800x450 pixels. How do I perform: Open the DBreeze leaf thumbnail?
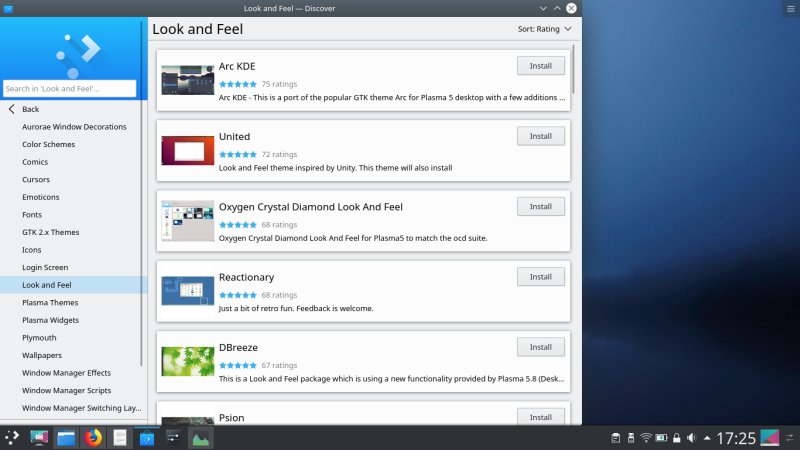(188, 361)
